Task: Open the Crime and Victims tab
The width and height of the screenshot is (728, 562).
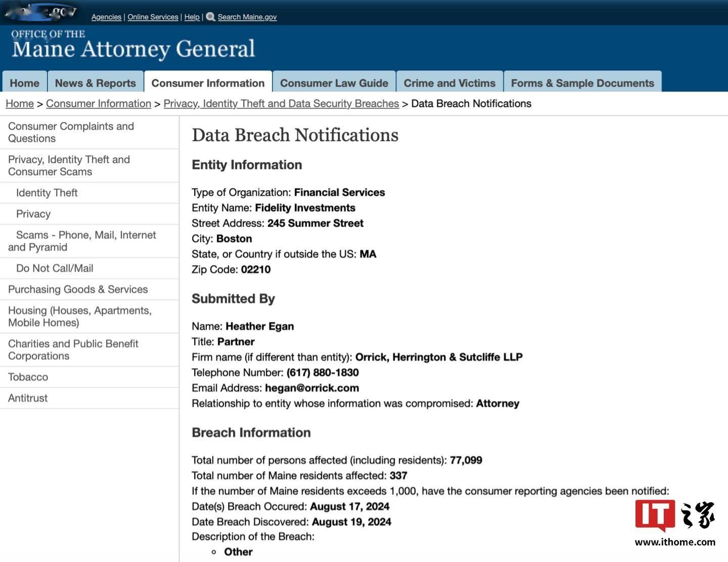Action: pos(449,82)
